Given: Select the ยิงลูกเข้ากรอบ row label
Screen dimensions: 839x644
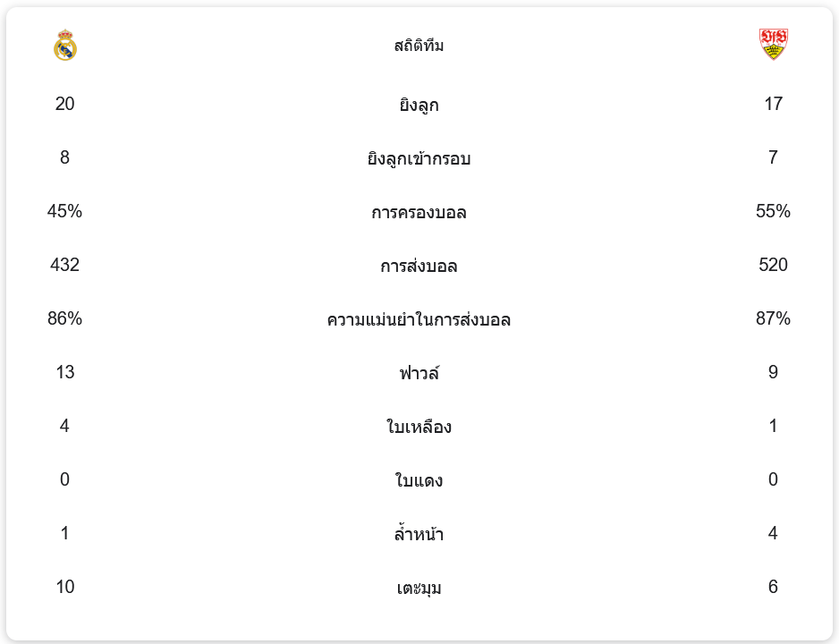Looking at the screenshot, I should point(419,158).
